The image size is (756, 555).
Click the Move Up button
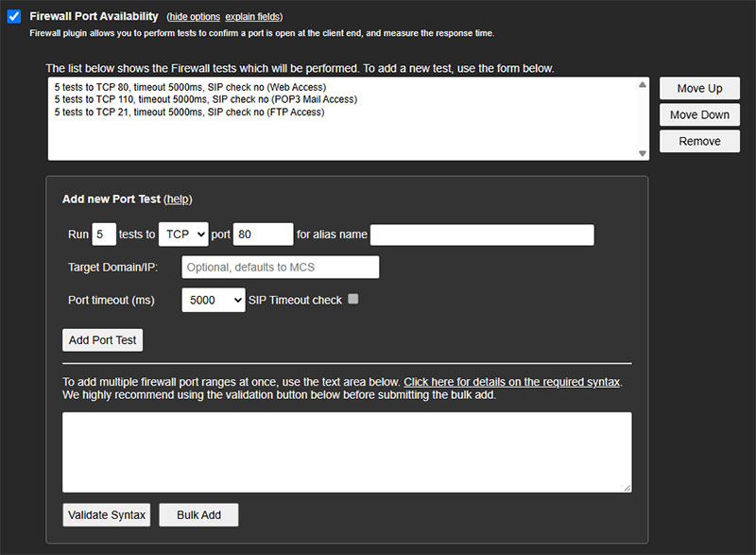(698, 88)
